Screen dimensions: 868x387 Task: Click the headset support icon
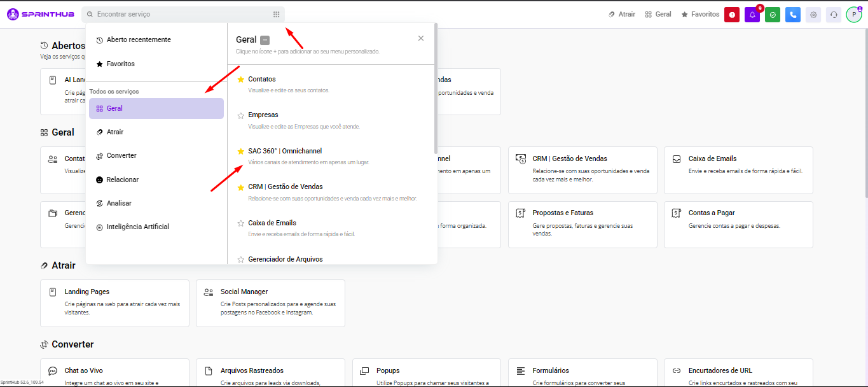[x=834, y=15]
